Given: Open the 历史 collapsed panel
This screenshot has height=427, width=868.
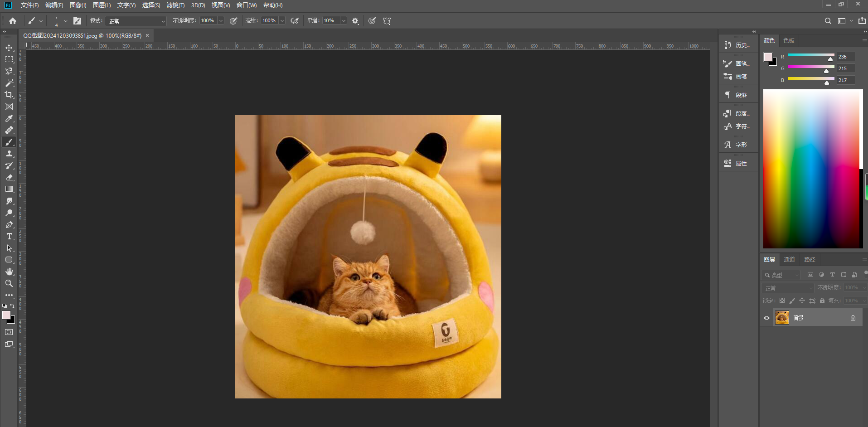Looking at the screenshot, I should pos(737,45).
